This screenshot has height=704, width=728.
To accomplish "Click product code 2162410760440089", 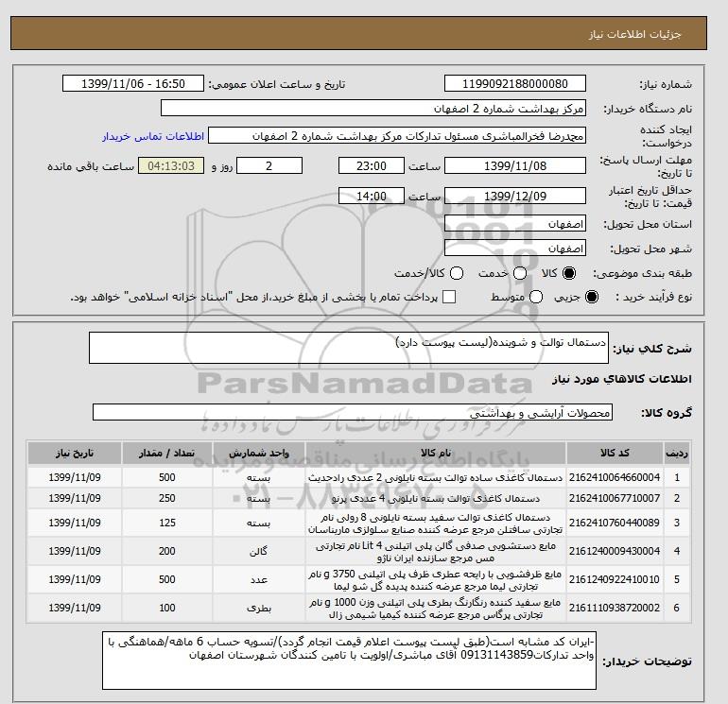I will point(615,523).
